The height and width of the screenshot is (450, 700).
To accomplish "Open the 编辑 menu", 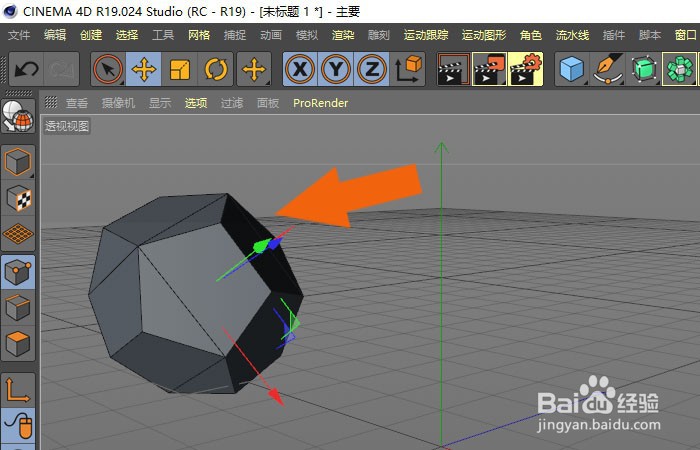I will pos(55,35).
